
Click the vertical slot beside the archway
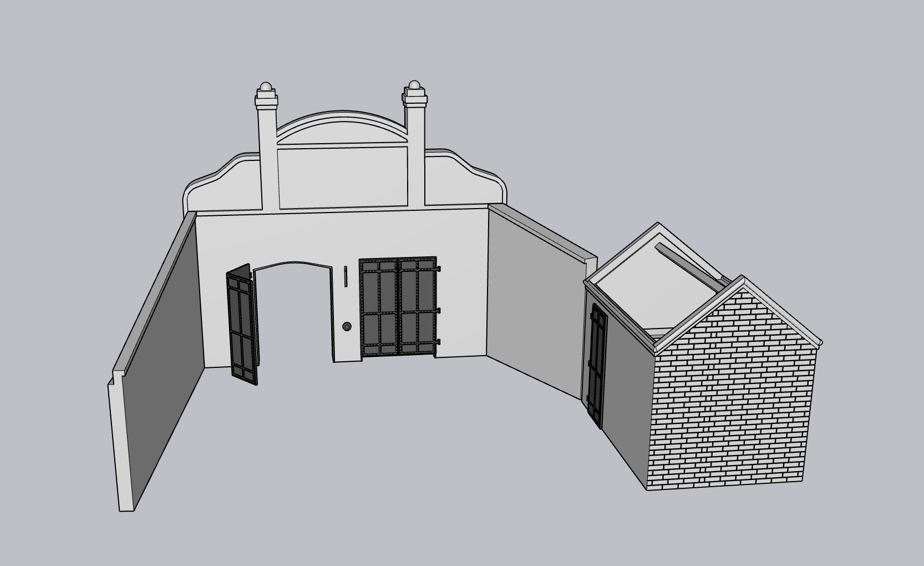tap(346, 276)
